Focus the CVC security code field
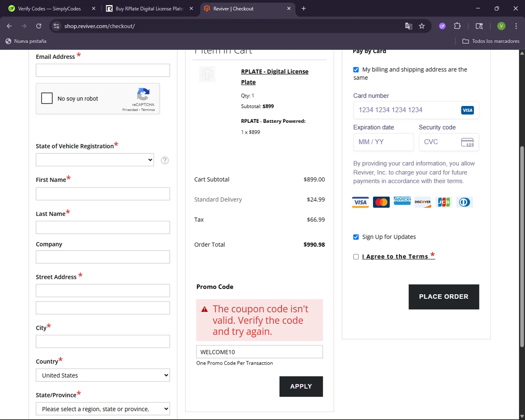Viewport: 525px width, 420px height. (449, 142)
